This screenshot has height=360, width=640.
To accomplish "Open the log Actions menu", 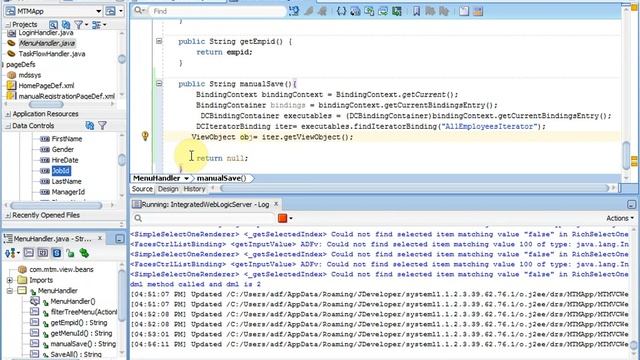I will (620, 218).
